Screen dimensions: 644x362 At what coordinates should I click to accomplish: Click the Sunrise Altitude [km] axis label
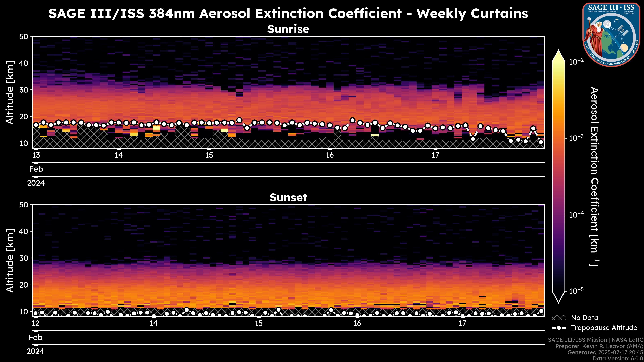point(10,93)
